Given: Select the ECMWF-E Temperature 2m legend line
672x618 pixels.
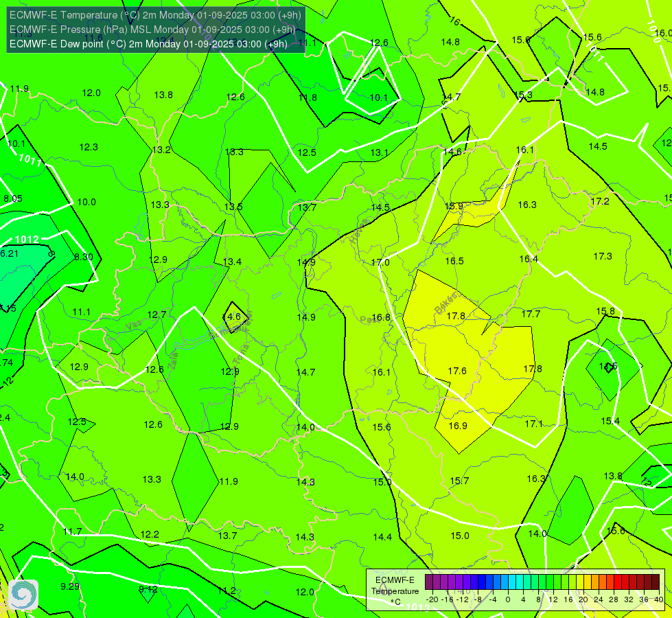Looking at the screenshot, I should (155, 15).
